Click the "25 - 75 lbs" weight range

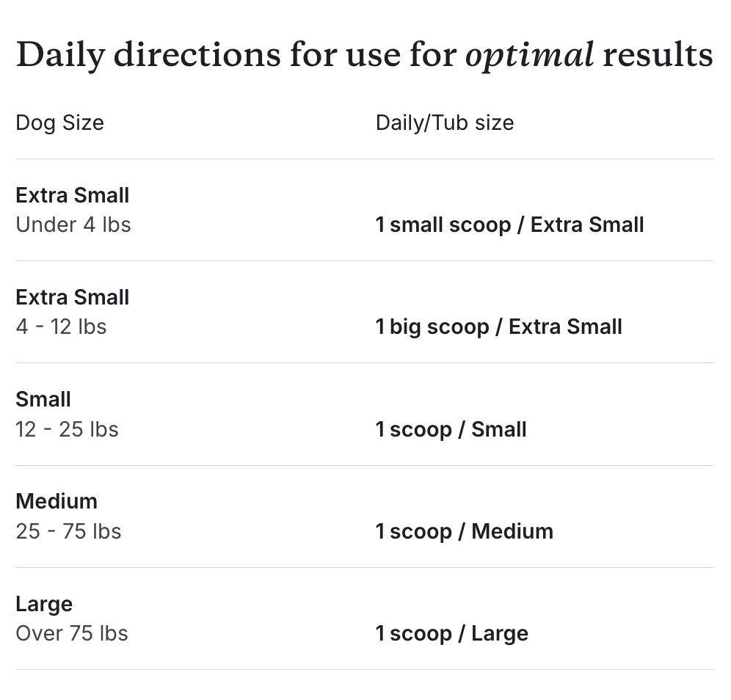pyautogui.click(x=68, y=531)
